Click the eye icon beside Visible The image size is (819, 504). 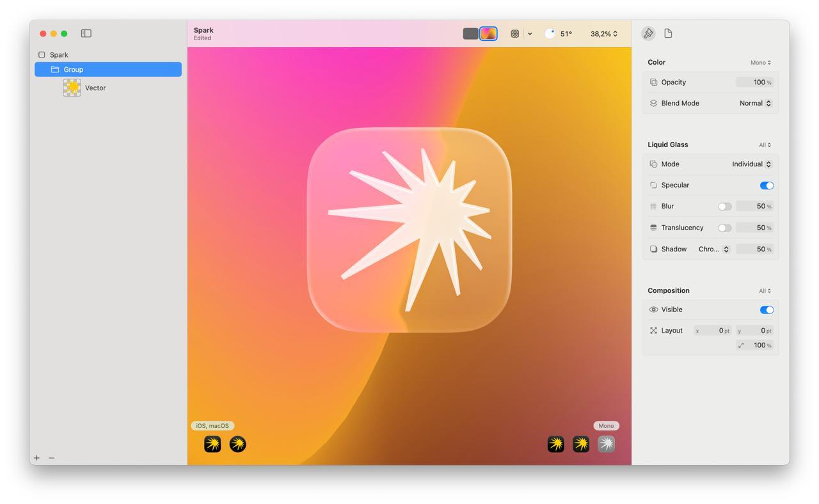(653, 310)
